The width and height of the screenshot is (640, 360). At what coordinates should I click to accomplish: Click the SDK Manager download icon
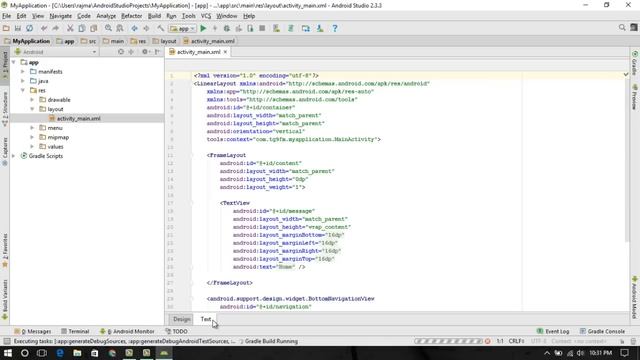coord(320,28)
